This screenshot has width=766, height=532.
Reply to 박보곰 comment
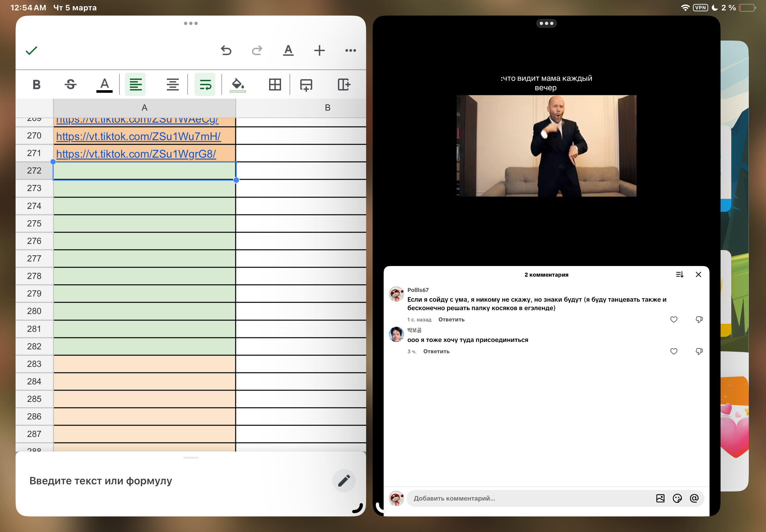[x=436, y=351]
